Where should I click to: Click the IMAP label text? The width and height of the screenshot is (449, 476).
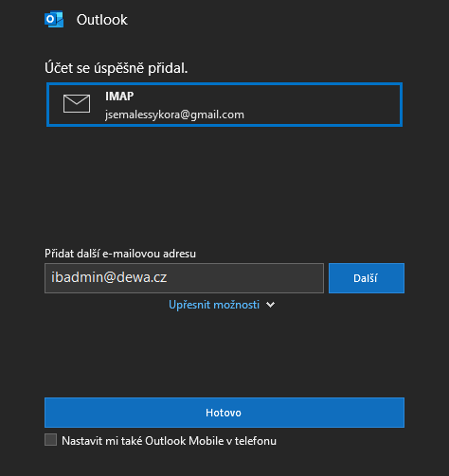119,97
